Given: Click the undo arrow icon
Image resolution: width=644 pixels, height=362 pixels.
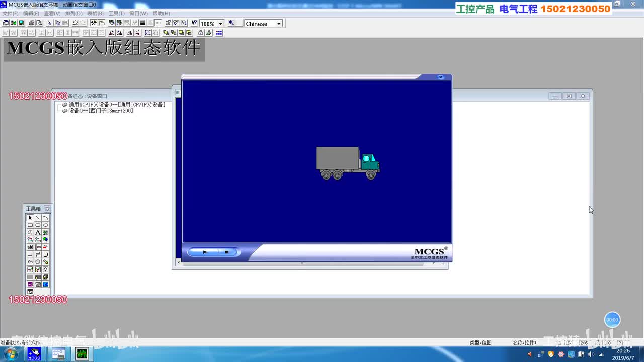Looking at the screenshot, I should 75,23.
